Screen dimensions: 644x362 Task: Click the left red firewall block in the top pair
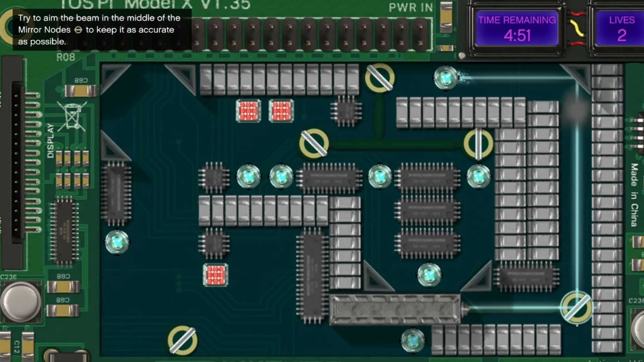(248, 111)
